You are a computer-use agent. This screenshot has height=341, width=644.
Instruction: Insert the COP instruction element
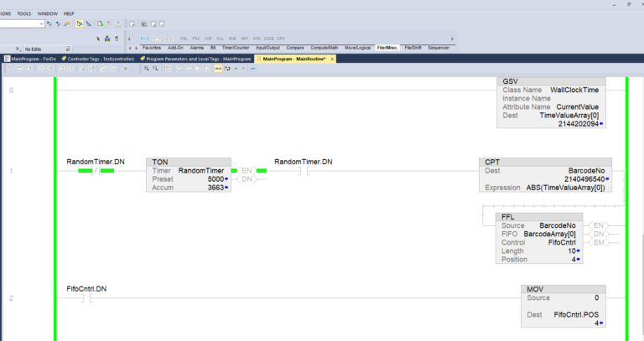pos(208,39)
